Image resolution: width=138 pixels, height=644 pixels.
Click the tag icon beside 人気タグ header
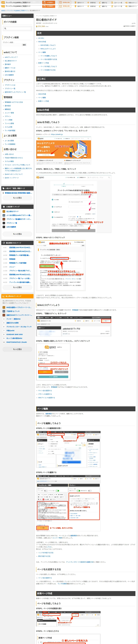4,188
